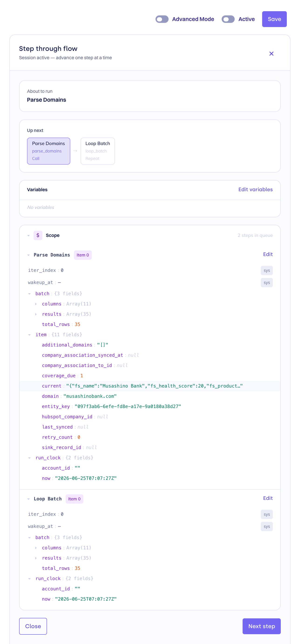
Task: Collapse run_clock under Loop Batch
Action: click(29, 579)
